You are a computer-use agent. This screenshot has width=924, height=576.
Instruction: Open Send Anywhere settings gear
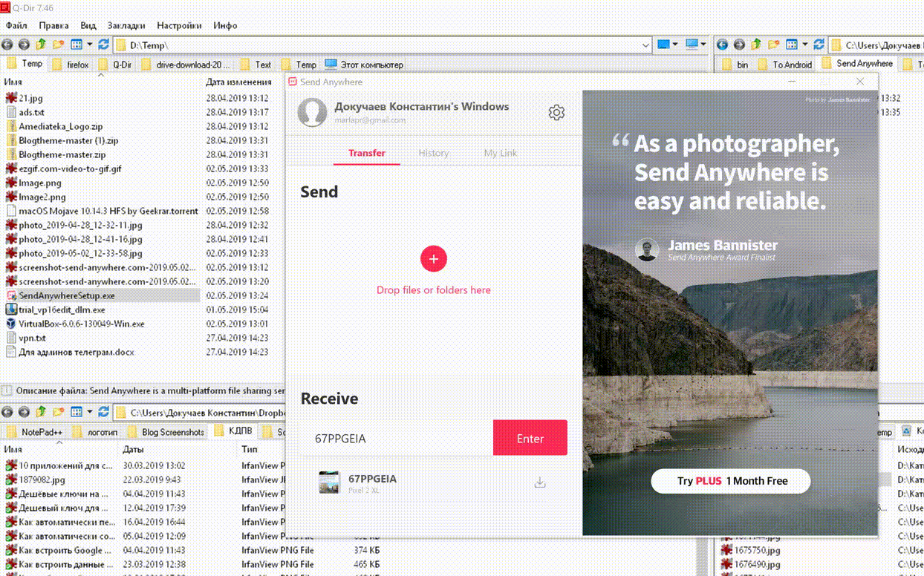(556, 112)
